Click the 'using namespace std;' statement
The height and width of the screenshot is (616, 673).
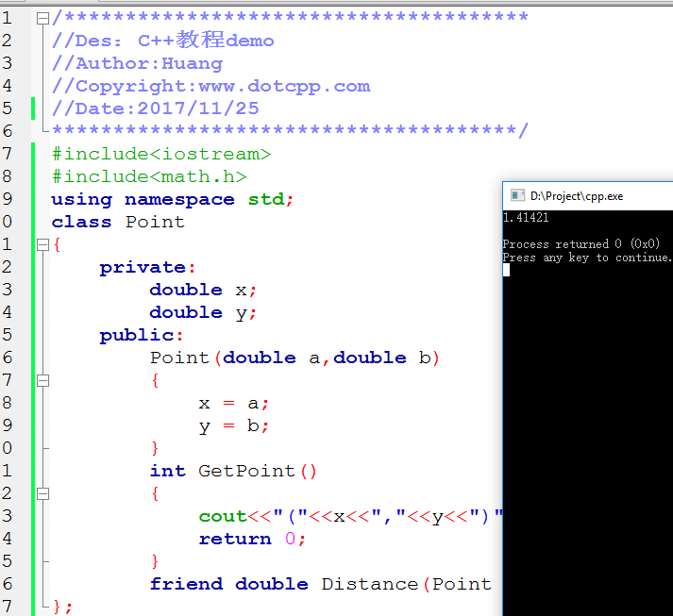click(x=172, y=199)
